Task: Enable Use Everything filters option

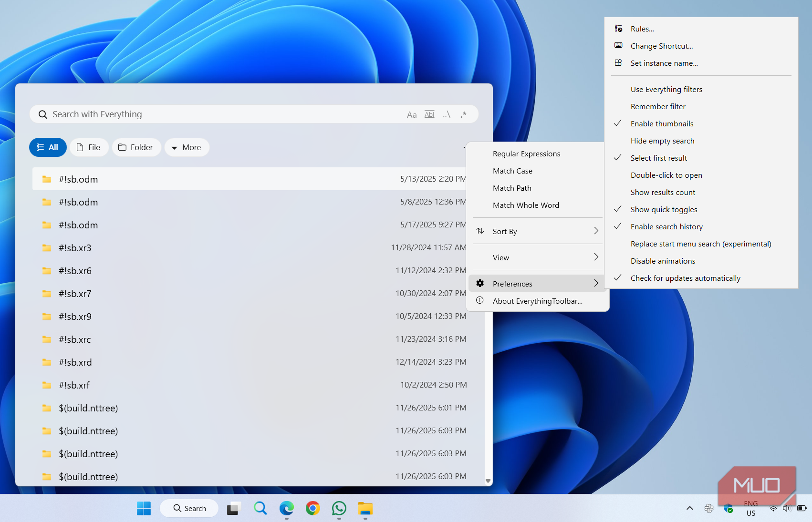Action: pyautogui.click(x=701, y=90)
